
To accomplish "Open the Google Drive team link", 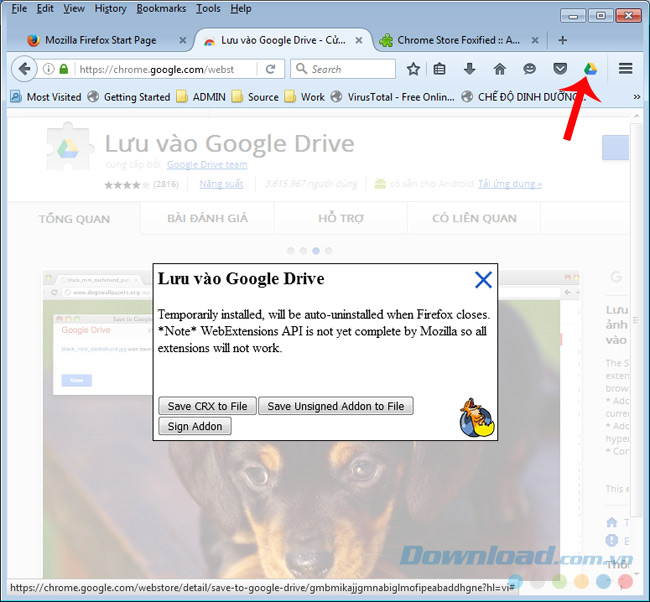I will [x=207, y=165].
